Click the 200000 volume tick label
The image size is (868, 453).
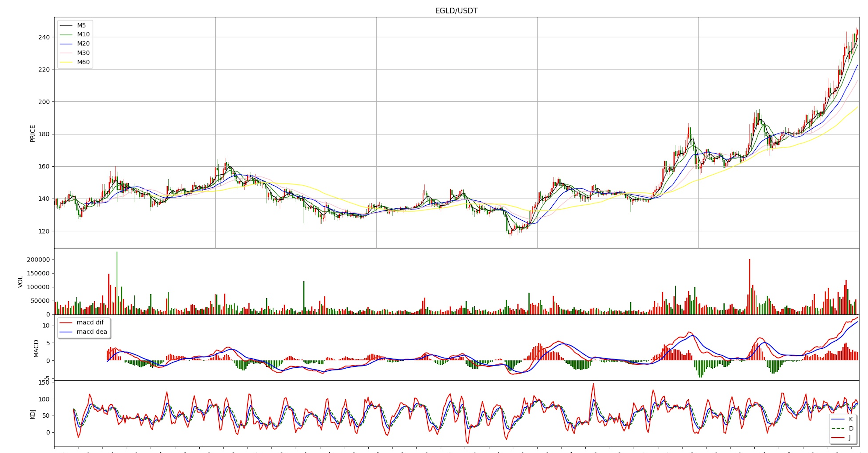[38, 260]
